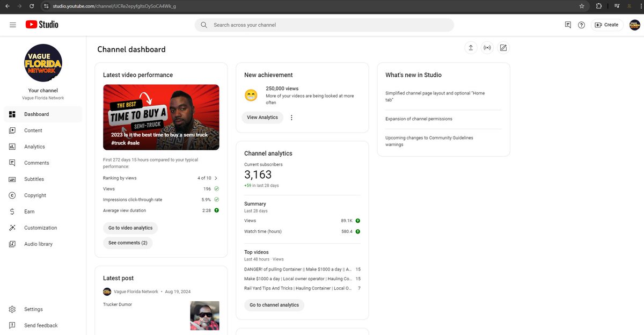Click the create post pencil icon
644x335 pixels.
click(503, 48)
